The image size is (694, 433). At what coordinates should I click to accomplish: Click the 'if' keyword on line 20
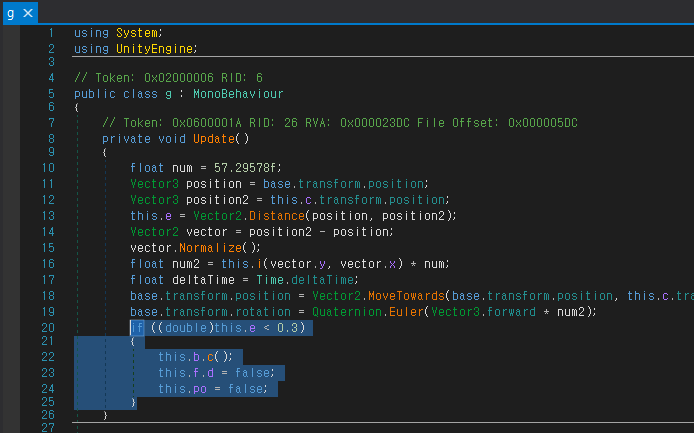pyautogui.click(x=137, y=328)
